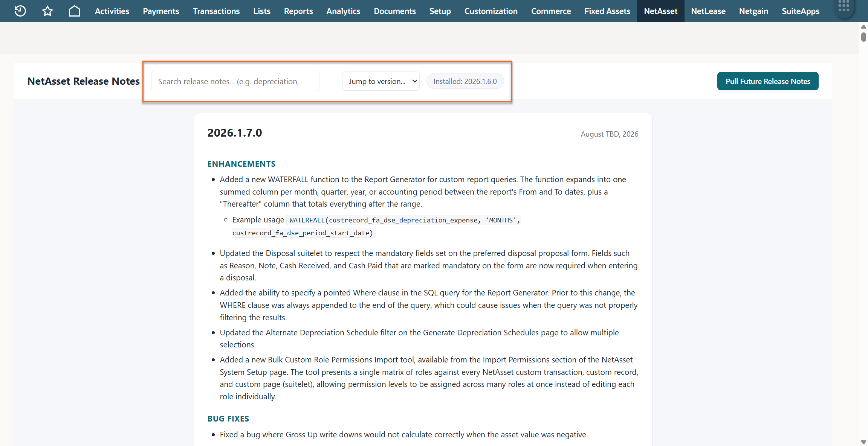Open the Customization menu
Viewport: 868px width, 446px height.
coord(491,11)
